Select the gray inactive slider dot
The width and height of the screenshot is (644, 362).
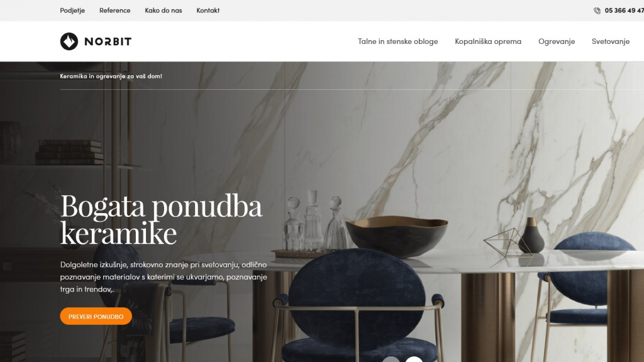coord(391,359)
